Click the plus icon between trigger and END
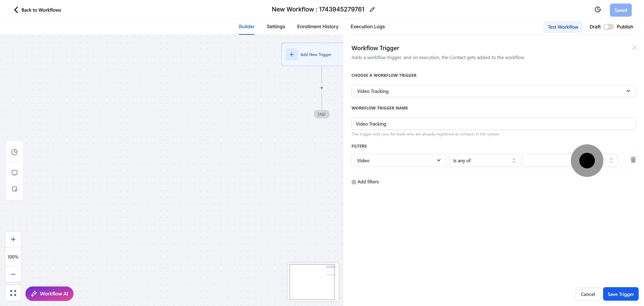Screen dimensions: 644x306 [x=322, y=88]
